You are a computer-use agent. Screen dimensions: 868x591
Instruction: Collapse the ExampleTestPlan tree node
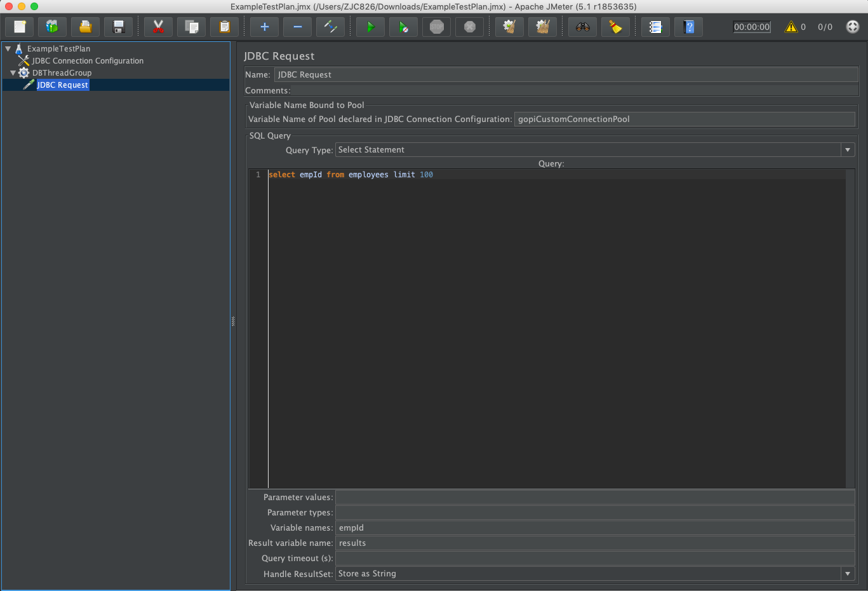click(8, 48)
